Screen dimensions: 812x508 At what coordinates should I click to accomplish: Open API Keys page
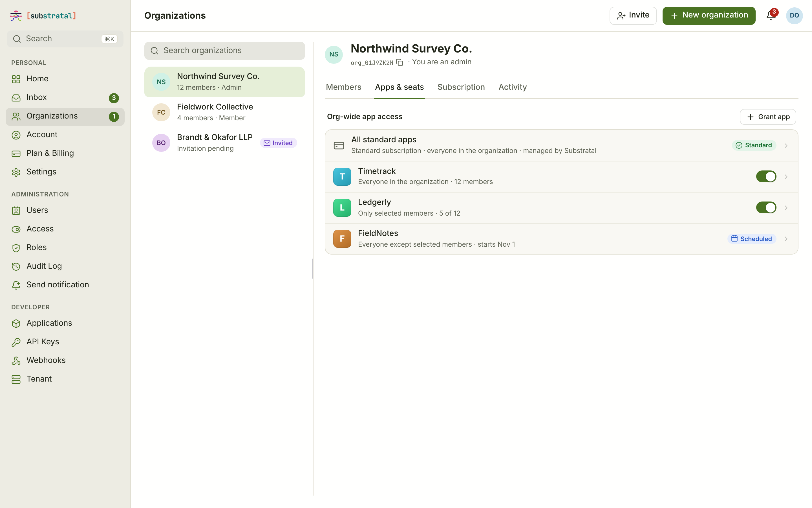[65, 342]
